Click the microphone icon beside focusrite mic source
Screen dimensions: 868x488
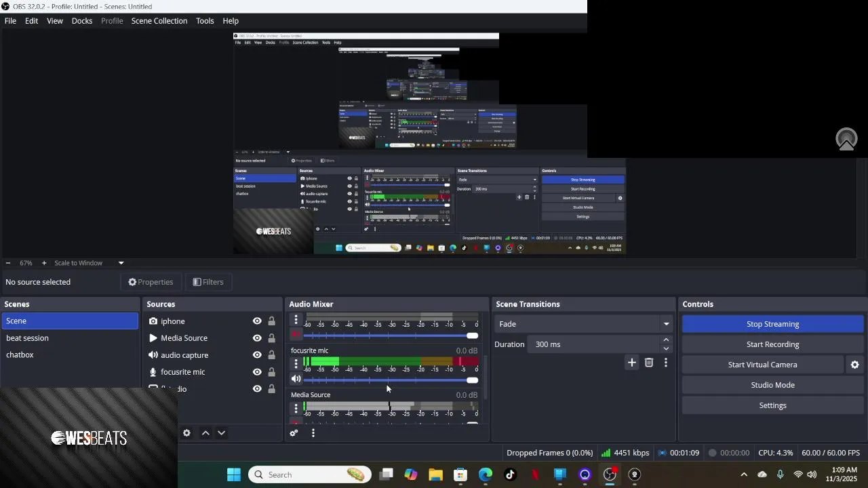coord(153,372)
